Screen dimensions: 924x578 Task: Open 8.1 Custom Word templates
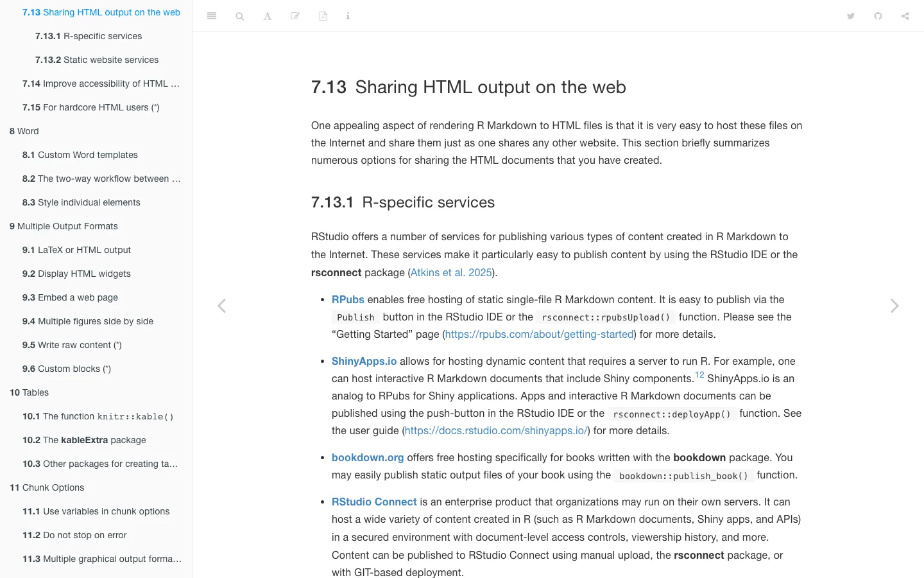coord(80,155)
